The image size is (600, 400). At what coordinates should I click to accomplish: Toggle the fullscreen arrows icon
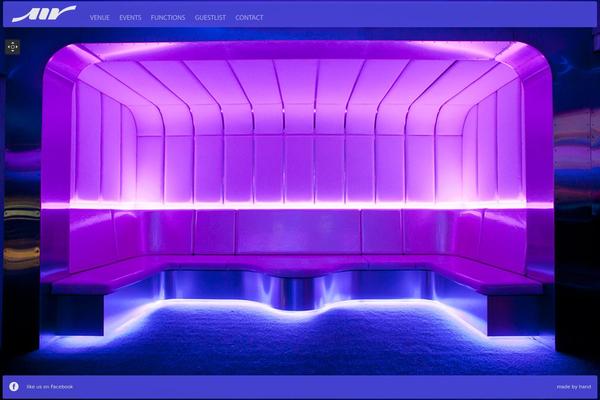(x=13, y=47)
